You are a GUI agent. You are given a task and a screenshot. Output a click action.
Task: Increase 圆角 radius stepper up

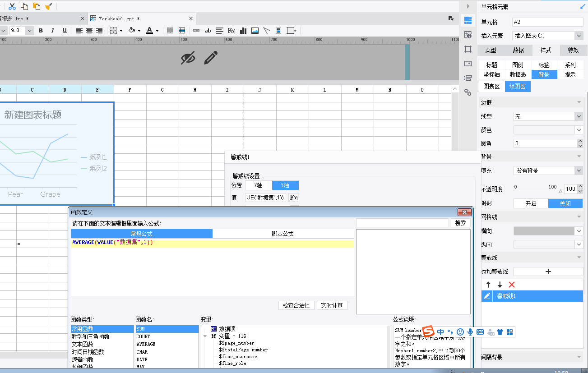click(580, 141)
